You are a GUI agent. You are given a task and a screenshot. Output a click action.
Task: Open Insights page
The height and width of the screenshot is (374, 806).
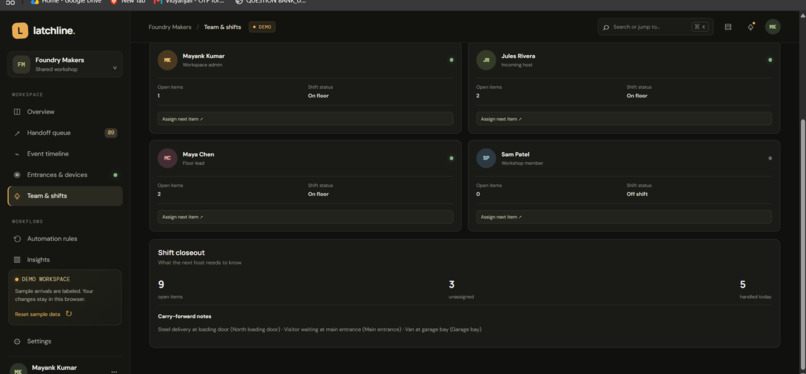click(x=65, y=260)
